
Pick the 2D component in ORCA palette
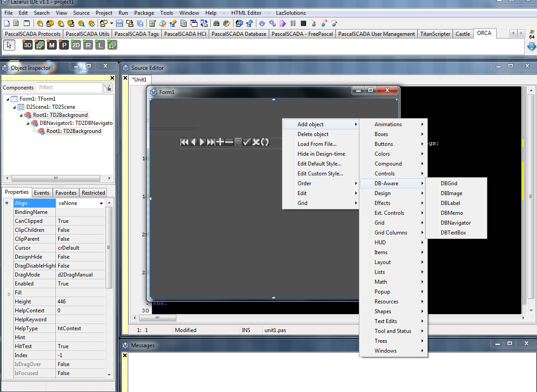(x=76, y=45)
